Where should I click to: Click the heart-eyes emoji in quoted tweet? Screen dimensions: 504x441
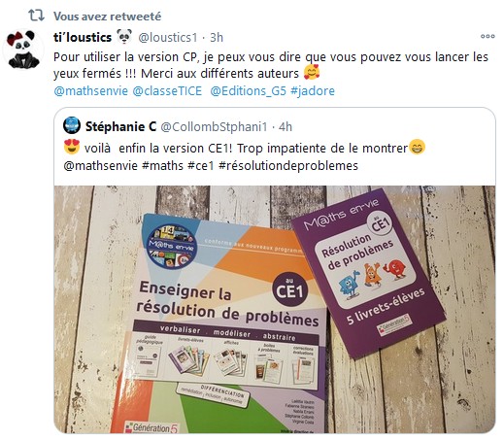click(72, 147)
